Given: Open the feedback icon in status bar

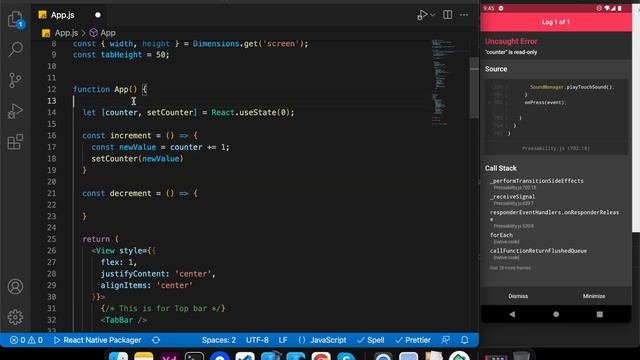Looking at the screenshot, I should pos(446,340).
